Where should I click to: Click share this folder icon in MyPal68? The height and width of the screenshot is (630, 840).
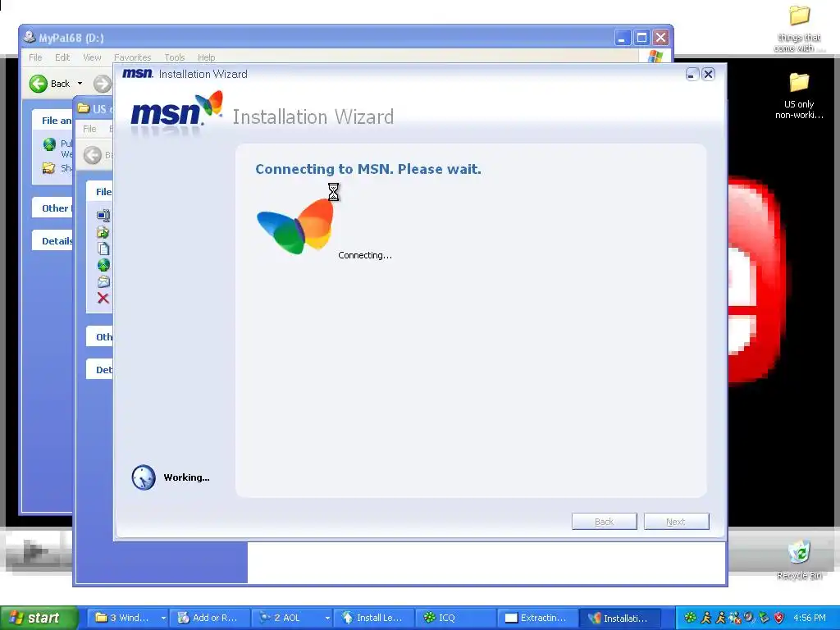(48, 167)
